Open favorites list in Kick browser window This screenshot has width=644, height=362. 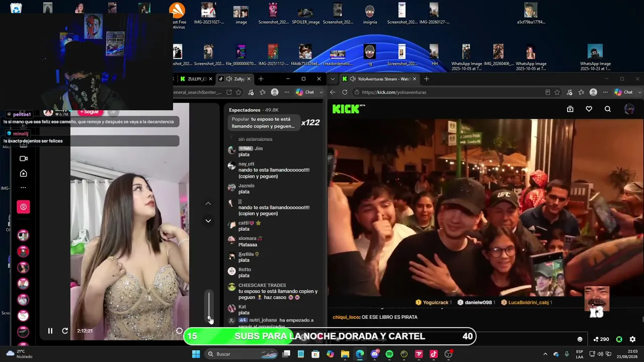[x=581, y=92]
